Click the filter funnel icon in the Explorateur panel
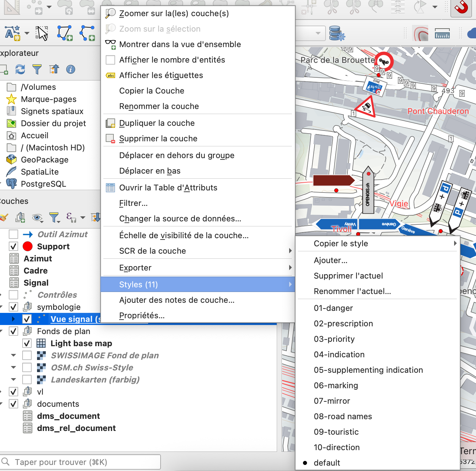The width and height of the screenshot is (476, 471). (x=37, y=69)
